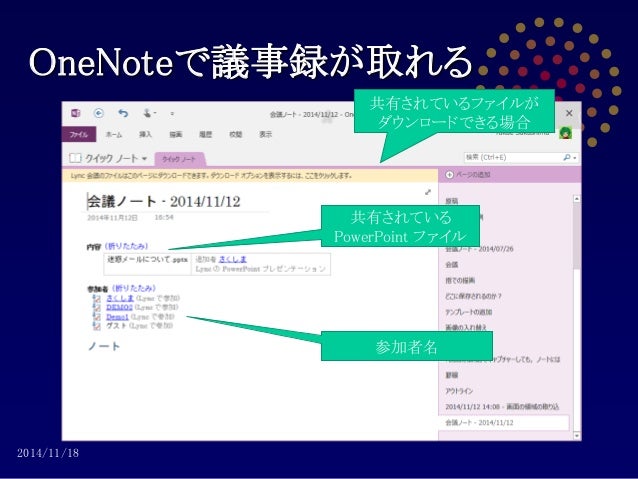Click the page title 会議ノート - 2014/11/12
Screen dimensions: 638x479
pos(164,201)
